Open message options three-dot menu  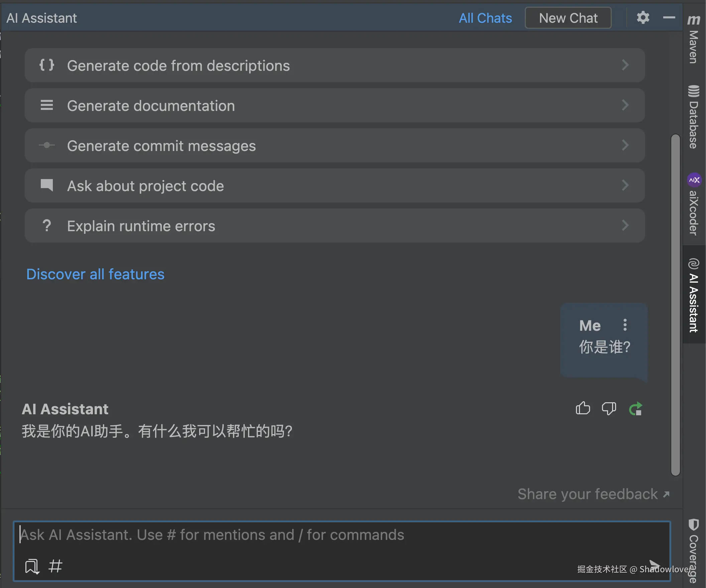click(625, 325)
